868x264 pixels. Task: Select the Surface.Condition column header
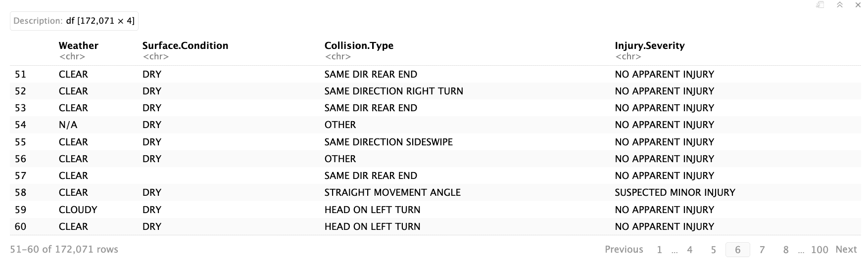(186, 45)
